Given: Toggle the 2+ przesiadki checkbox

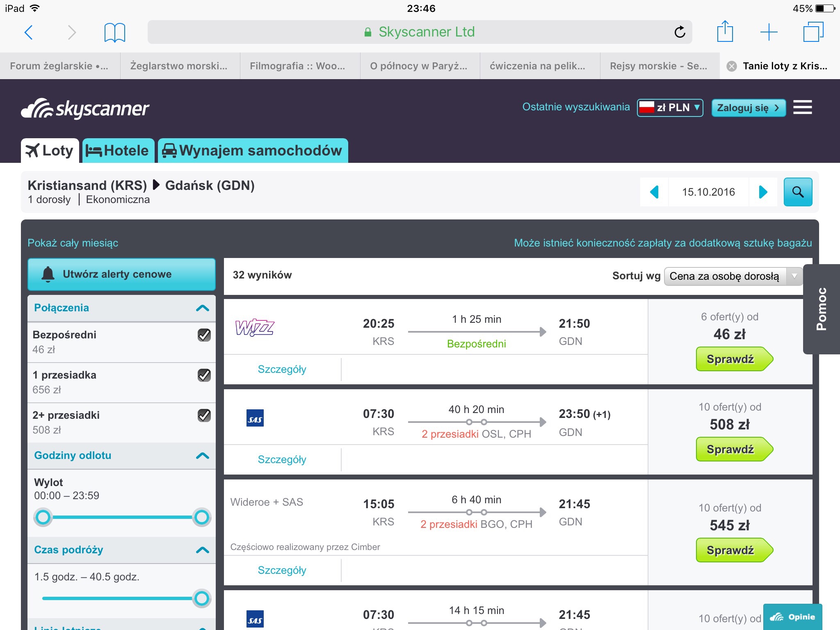Looking at the screenshot, I should pyautogui.click(x=204, y=415).
